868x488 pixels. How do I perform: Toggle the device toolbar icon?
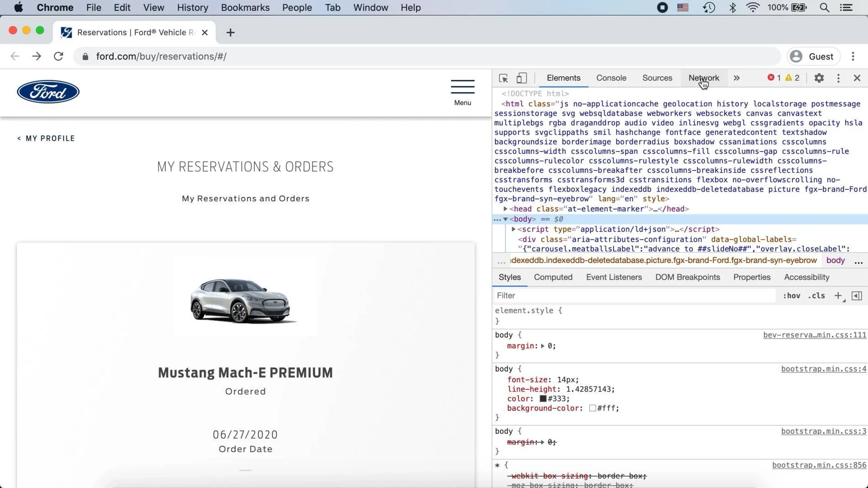[x=521, y=78]
